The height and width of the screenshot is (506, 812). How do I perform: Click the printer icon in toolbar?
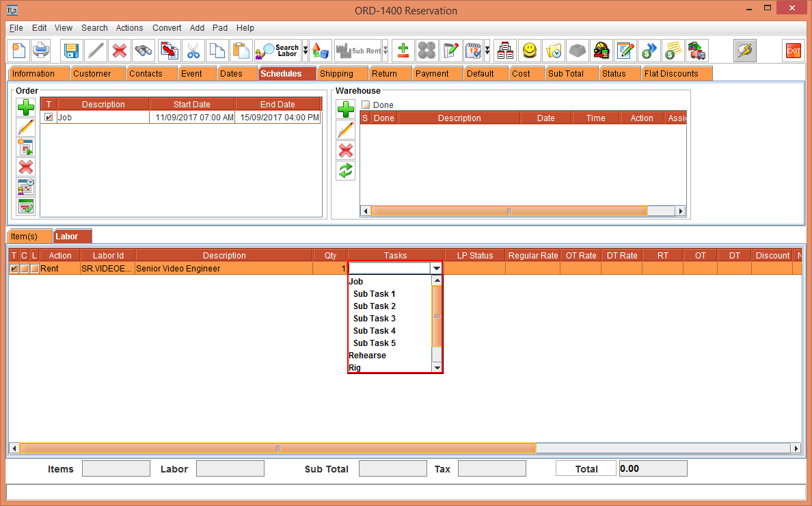[41, 51]
